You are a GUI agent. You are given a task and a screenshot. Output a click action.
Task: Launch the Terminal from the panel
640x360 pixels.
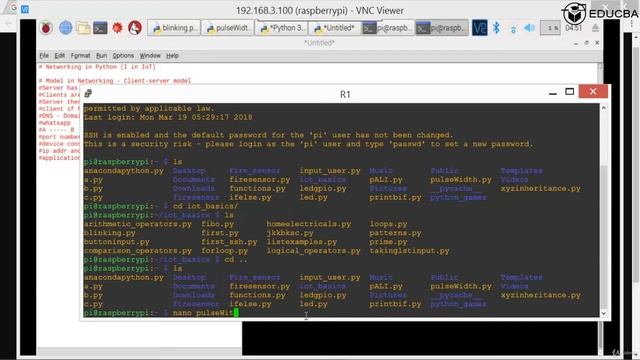tap(100, 28)
